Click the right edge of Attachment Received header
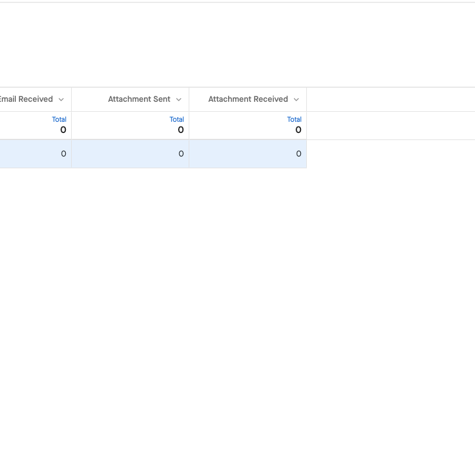This screenshot has width=475, height=476. point(306,99)
